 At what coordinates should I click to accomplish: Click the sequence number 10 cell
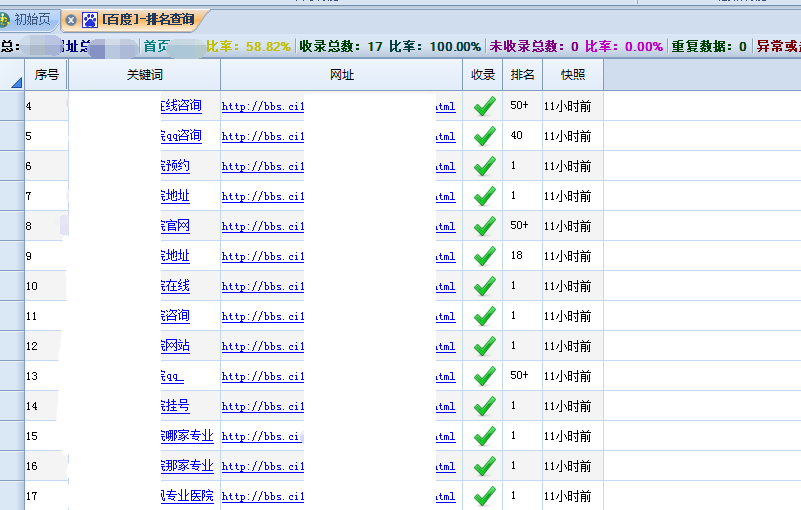(46, 286)
